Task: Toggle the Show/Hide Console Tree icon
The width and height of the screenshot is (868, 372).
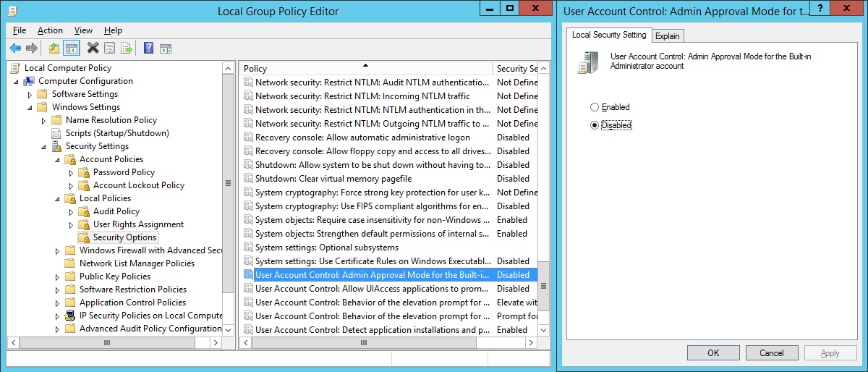Action: (71, 48)
